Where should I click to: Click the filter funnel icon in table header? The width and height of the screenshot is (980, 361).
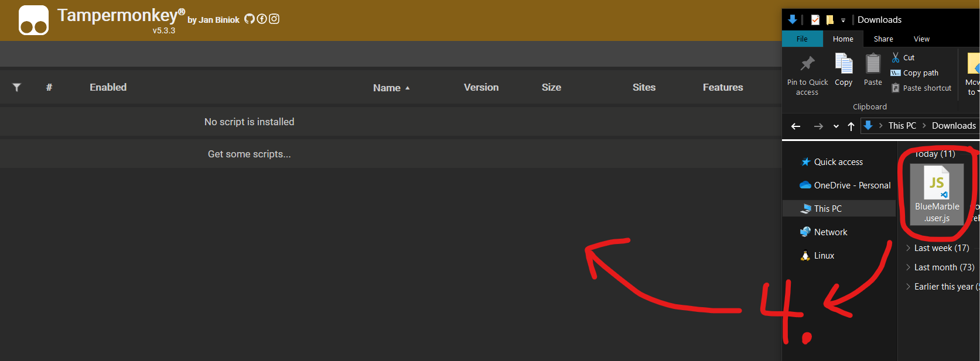pos(17,87)
